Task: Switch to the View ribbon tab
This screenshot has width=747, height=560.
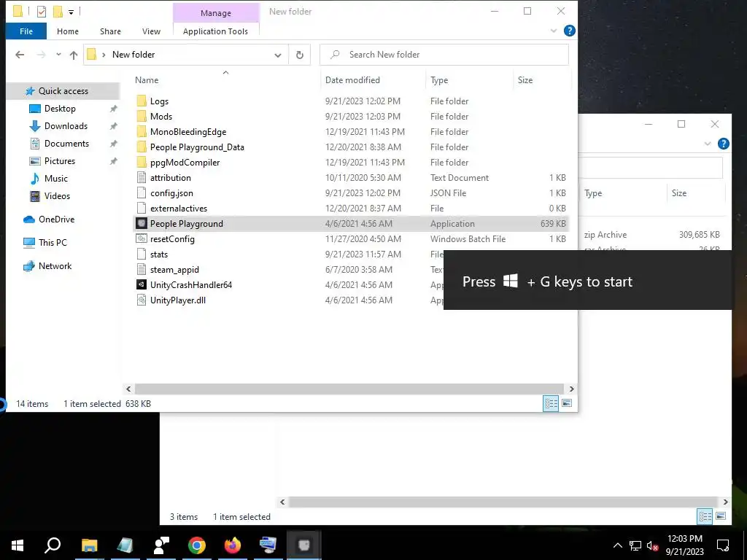Action: [x=151, y=31]
